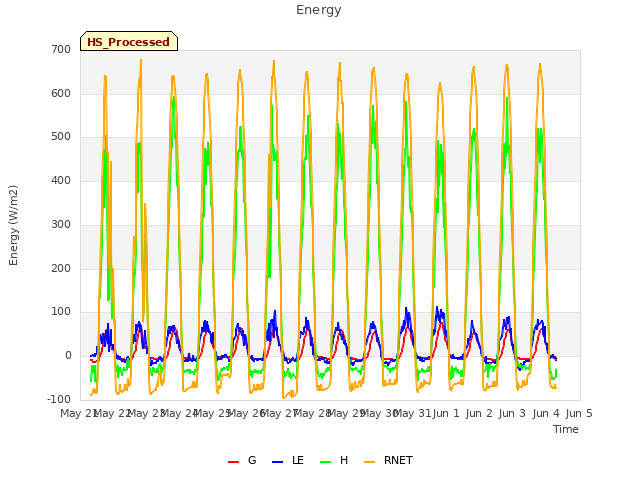Toggle the LE series in legend

point(288,460)
